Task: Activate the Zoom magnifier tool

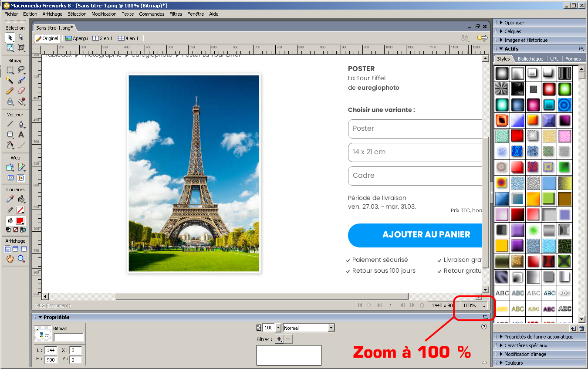Action: [x=21, y=259]
